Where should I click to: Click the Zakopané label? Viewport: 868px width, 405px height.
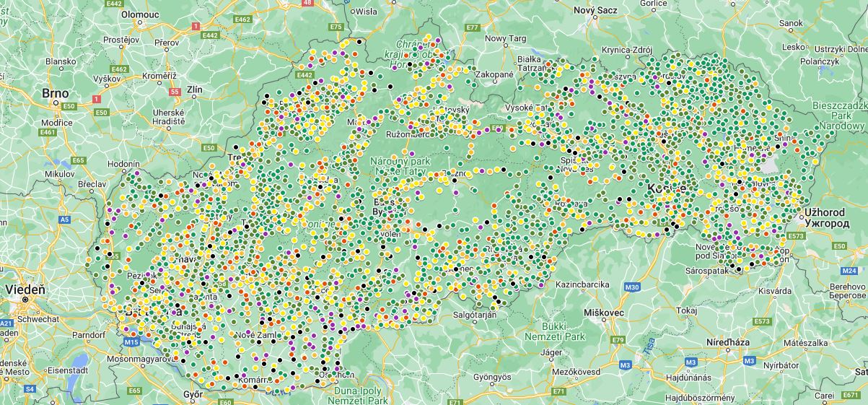point(494,74)
